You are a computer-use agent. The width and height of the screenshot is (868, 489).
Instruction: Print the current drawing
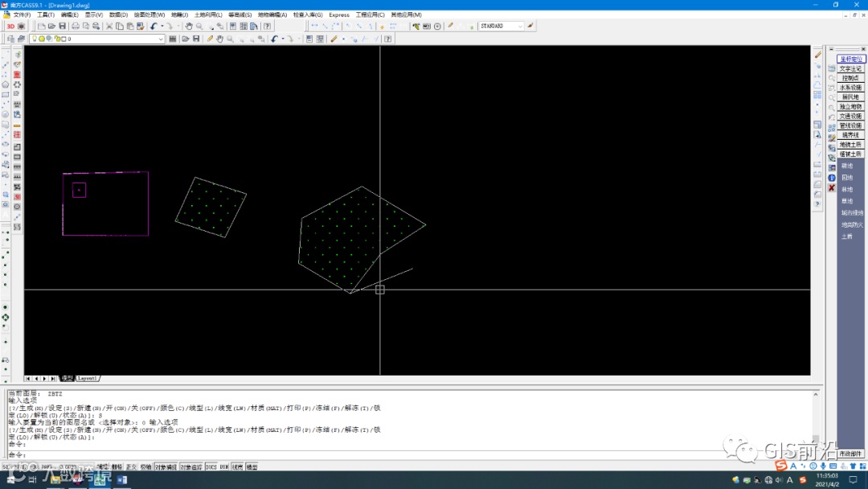tap(76, 26)
